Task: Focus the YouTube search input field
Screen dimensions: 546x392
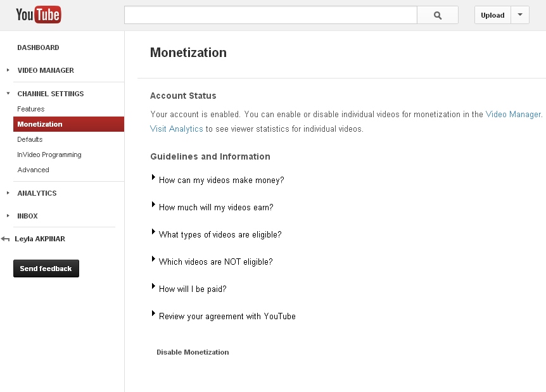Action: [x=270, y=15]
